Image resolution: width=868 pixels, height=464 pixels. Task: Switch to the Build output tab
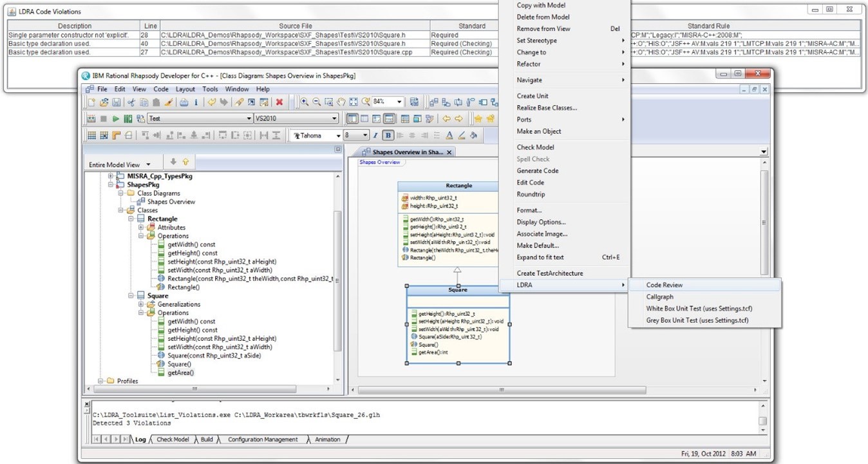point(207,440)
